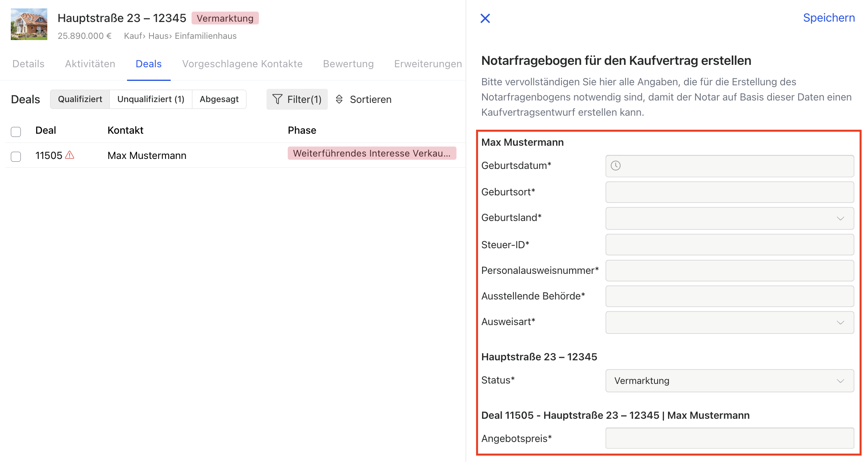Click the Einfamilienhaus breadcrumb
Viewport: 868px width, 462px height.
tap(206, 36)
